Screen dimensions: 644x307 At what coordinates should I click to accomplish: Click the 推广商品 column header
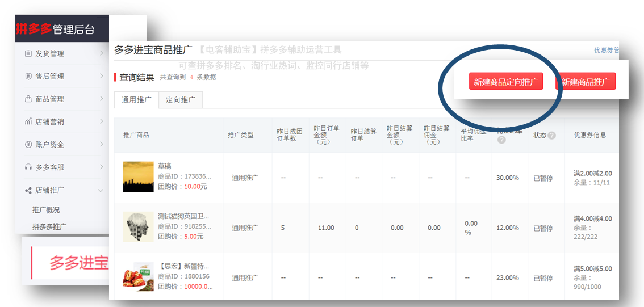tap(136, 135)
